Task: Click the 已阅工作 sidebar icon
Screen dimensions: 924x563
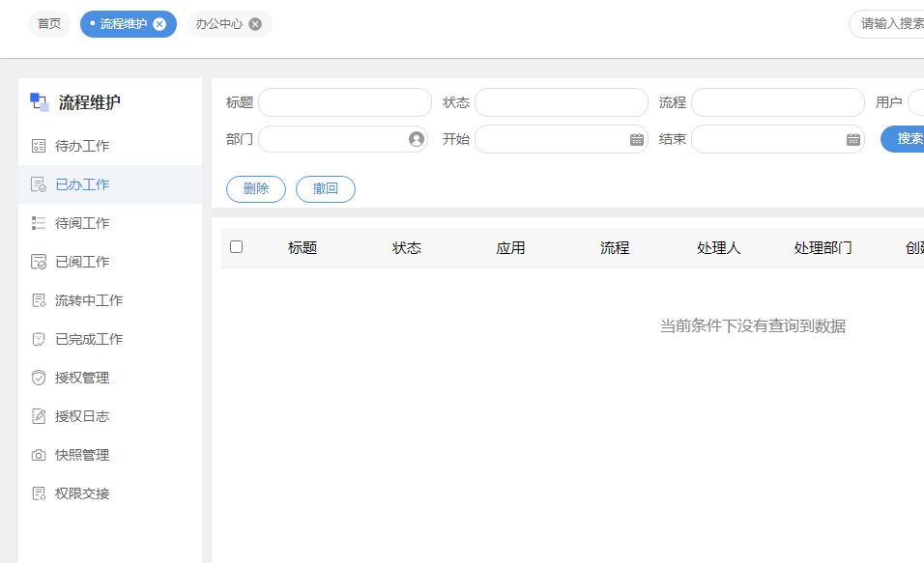Action: [x=39, y=262]
